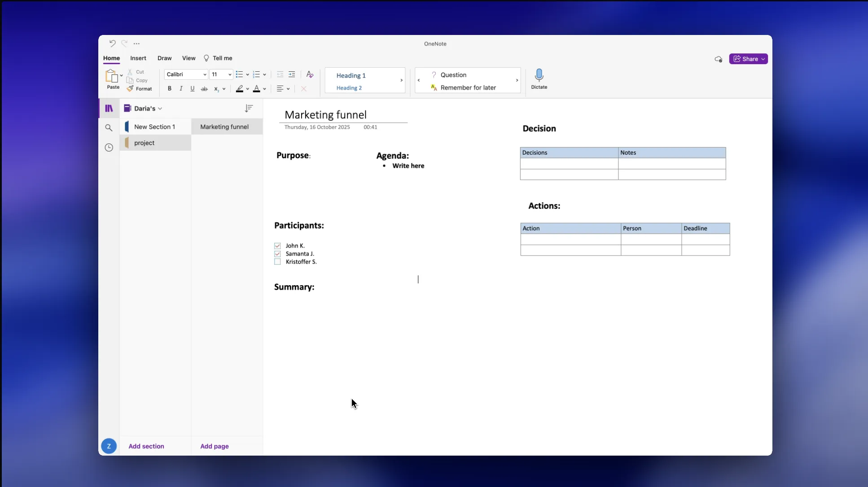This screenshot has width=868, height=487.
Task: Apply underline formatting
Action: coord(192,88)
